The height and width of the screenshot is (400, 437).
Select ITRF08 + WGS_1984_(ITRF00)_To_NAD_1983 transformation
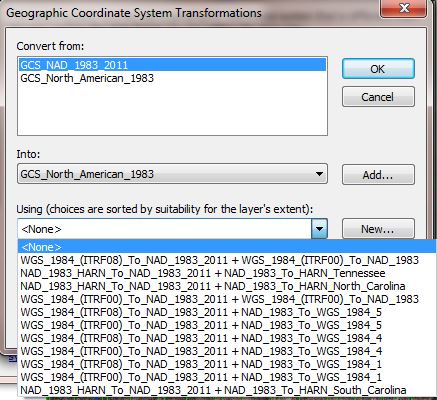227,260
